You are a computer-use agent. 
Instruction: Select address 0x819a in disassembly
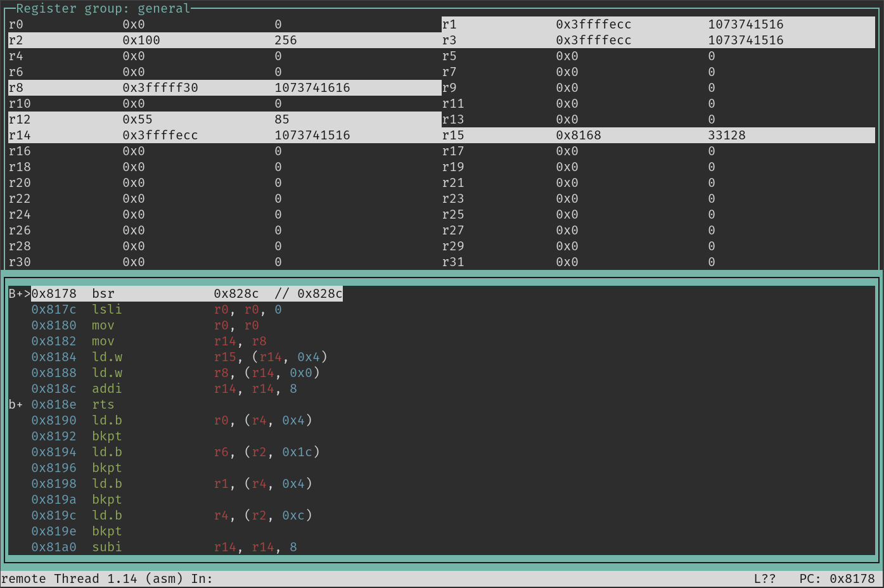(54, 499)
